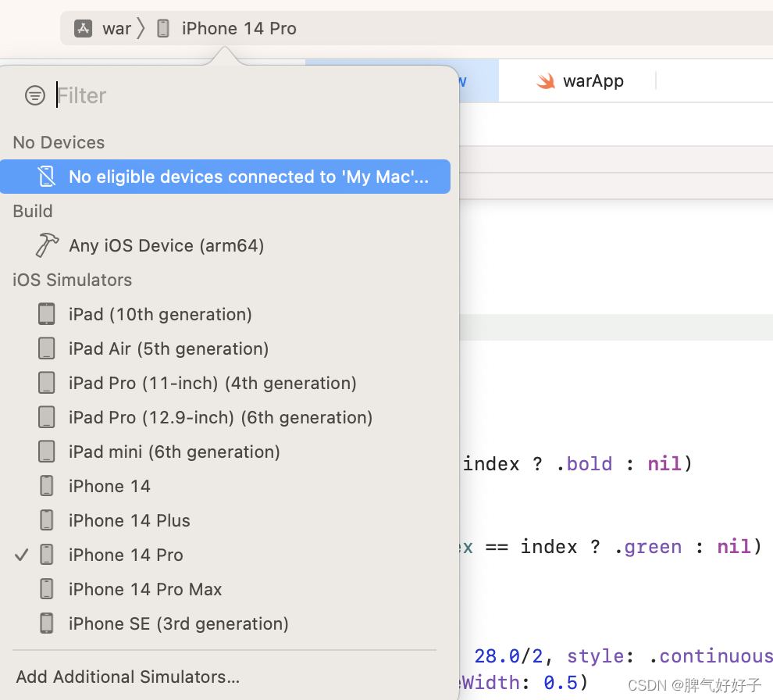Click the iPhone 14 device icon
The height and width of the screenshot is (700, 773).
pos(47,486)
